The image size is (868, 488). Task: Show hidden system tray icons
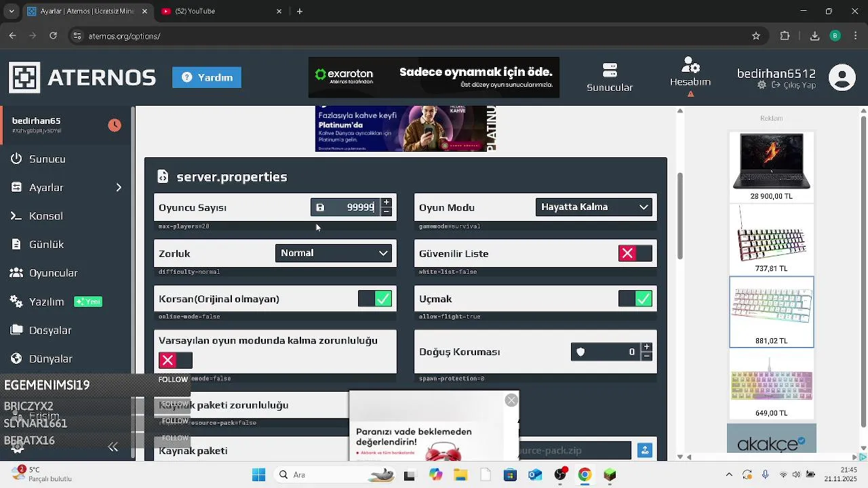729,475
